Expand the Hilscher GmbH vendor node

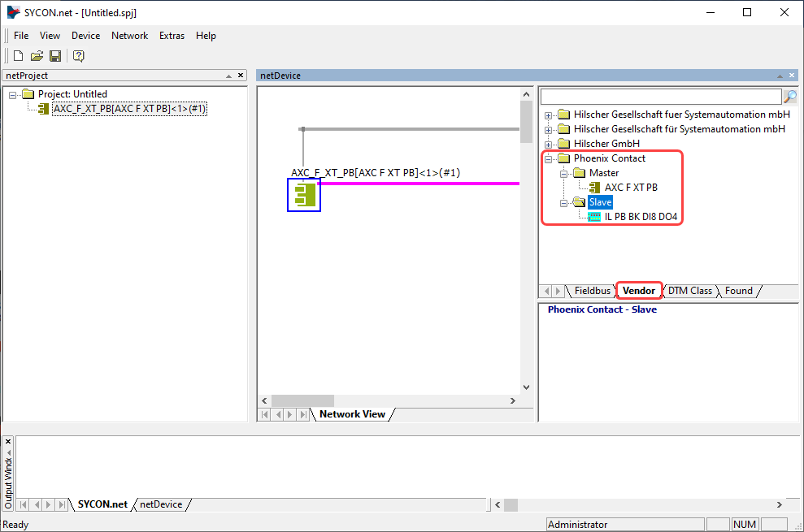[x=548, y=145]
